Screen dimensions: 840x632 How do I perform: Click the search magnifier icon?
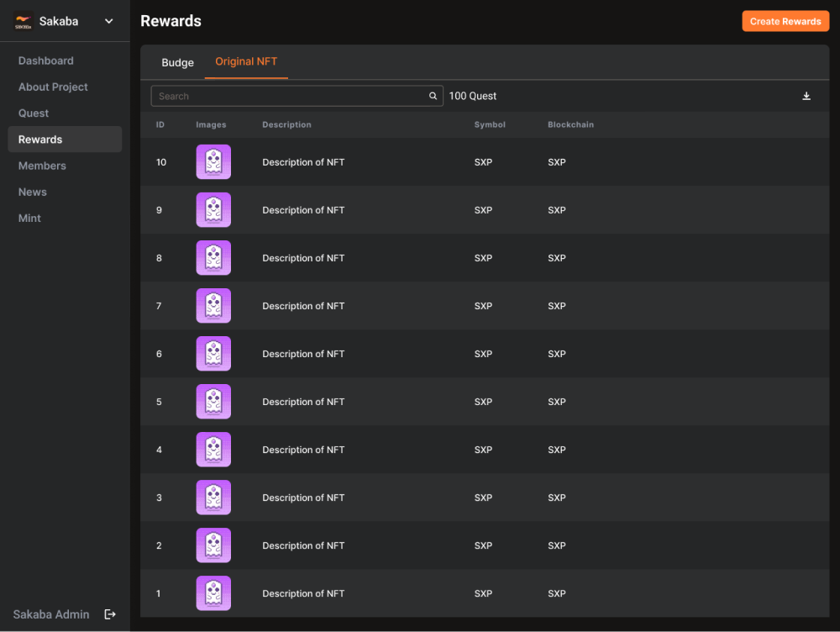coord(433,97)
